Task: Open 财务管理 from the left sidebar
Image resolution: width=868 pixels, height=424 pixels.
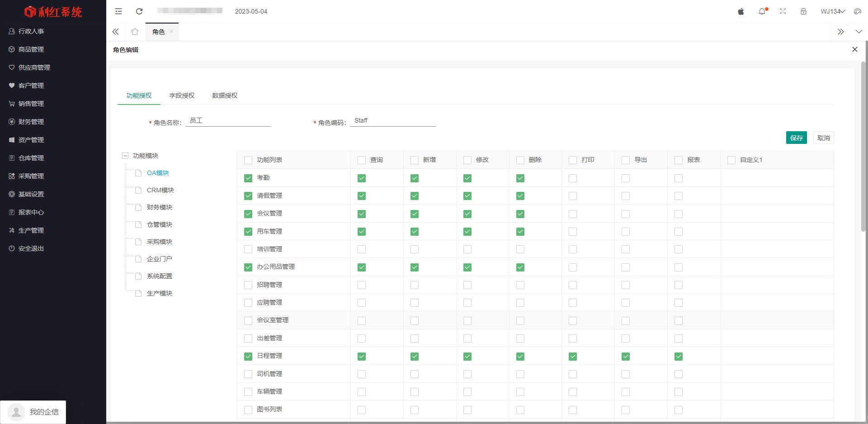Action: (x=31, y=121)
